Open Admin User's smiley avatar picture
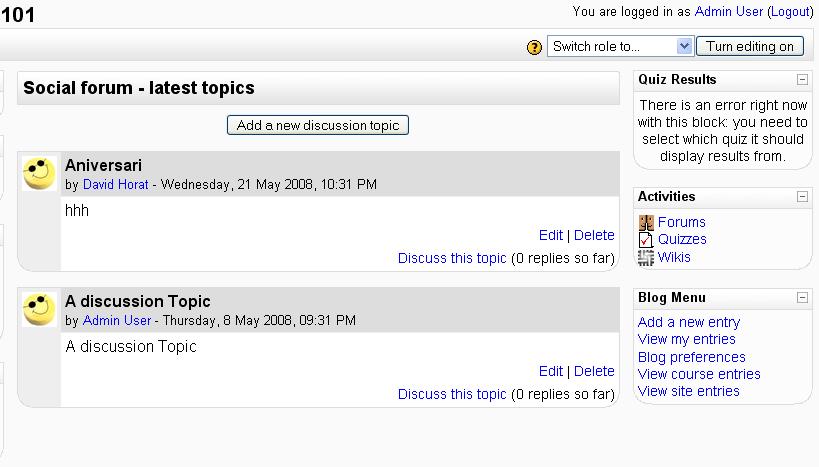The width and height of the screenshot is (819, 467). pyautogui.click(x=39, y=309)
